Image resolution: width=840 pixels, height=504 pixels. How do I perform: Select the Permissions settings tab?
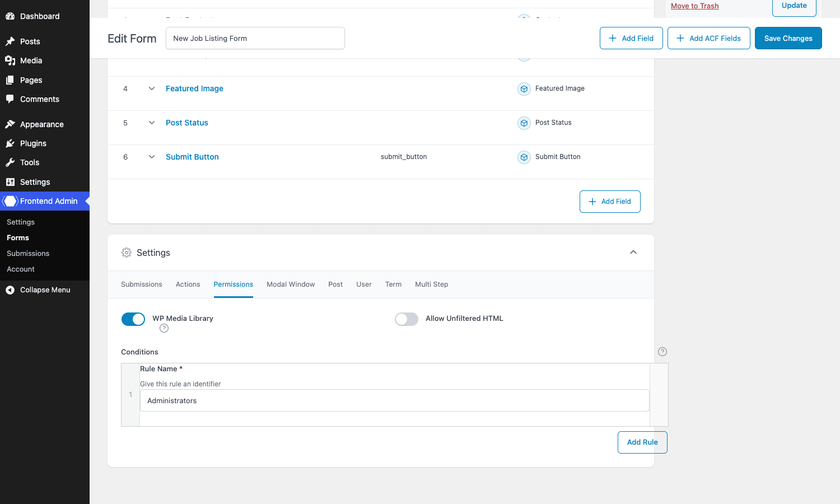[x=234, y=284]
